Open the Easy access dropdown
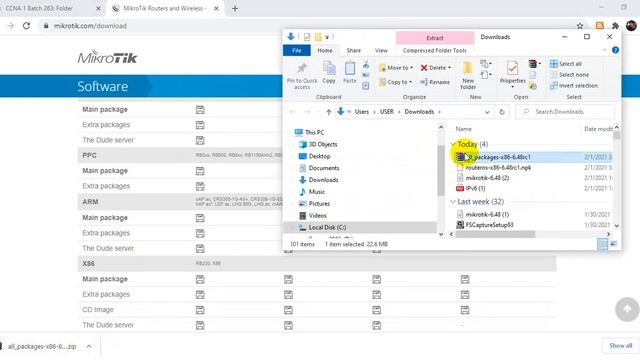 (485, 75)
